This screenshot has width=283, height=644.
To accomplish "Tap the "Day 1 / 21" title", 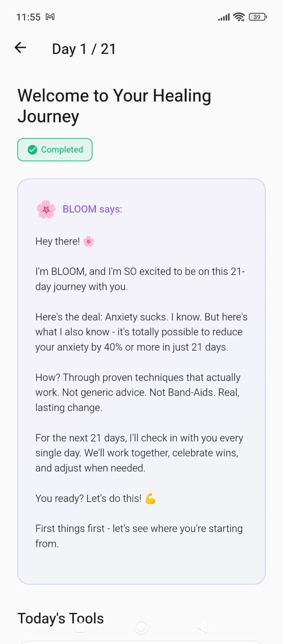I will (x=84, y=49).
